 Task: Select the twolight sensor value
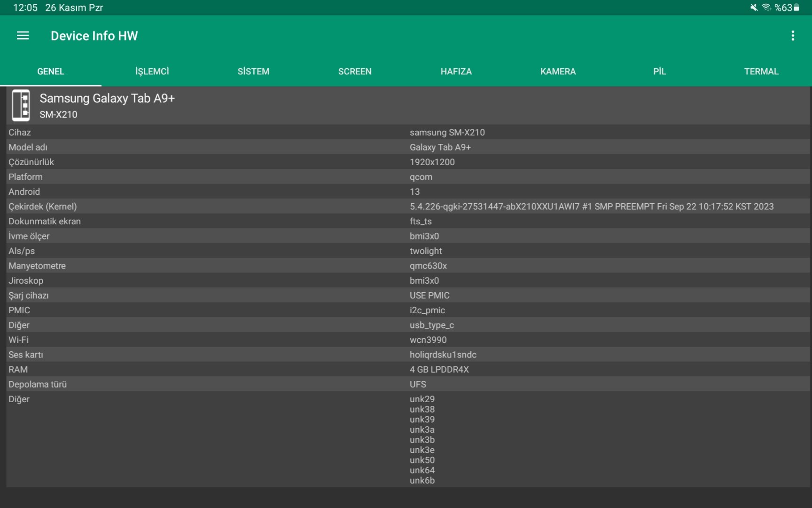[x=426, y=251]
